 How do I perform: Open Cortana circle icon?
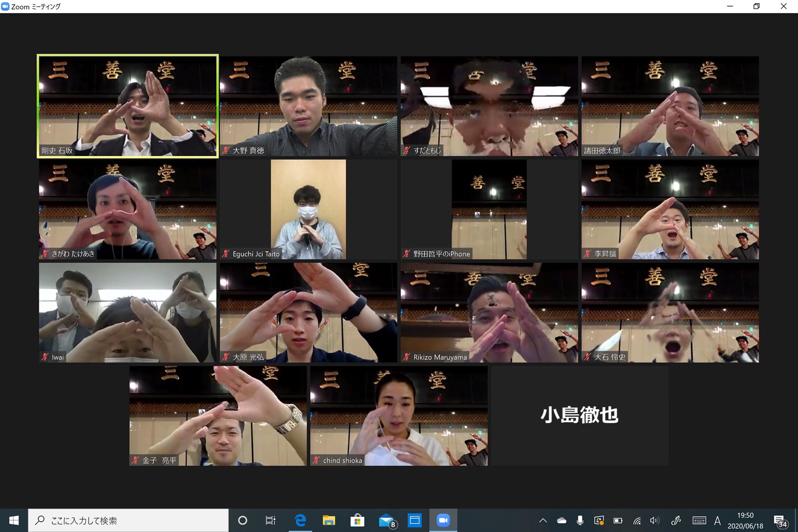[x=242, y=520]
